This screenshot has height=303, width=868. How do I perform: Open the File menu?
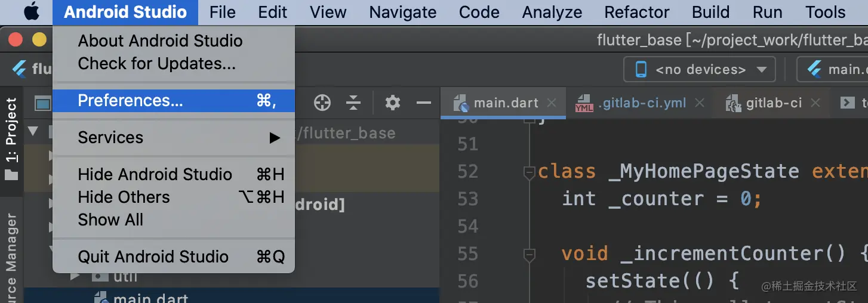coord(223,12)
